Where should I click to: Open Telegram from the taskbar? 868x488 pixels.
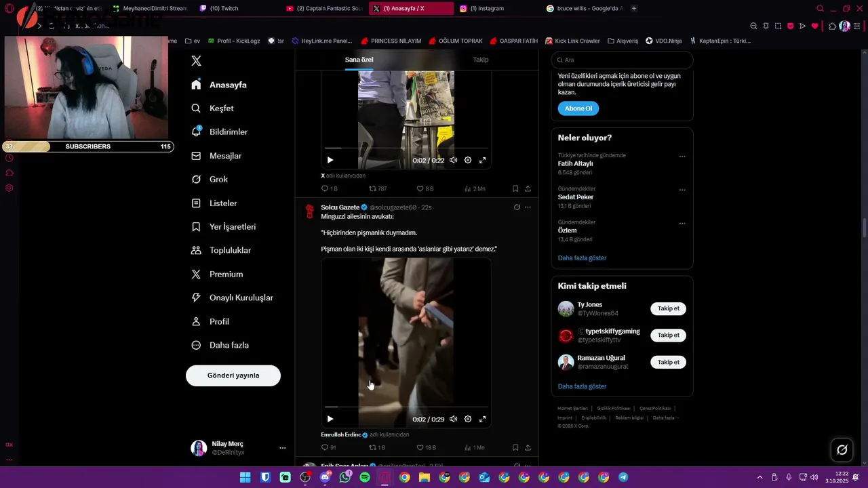point(623,477)
